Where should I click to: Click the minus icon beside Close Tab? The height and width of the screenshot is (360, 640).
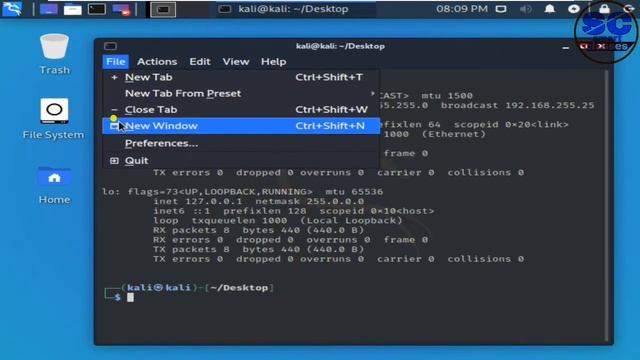click(114, 110)
